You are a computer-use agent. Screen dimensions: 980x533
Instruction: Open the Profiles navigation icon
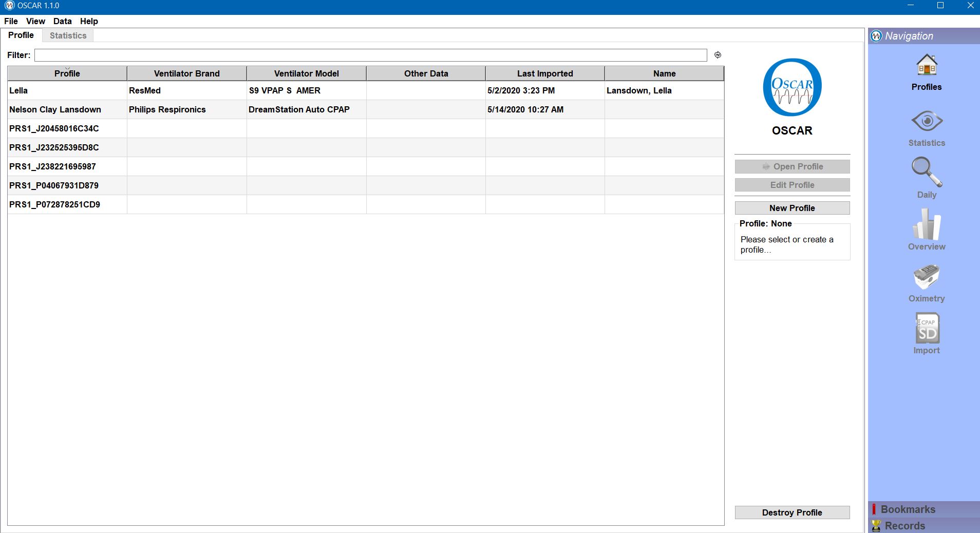click(927, 66)
